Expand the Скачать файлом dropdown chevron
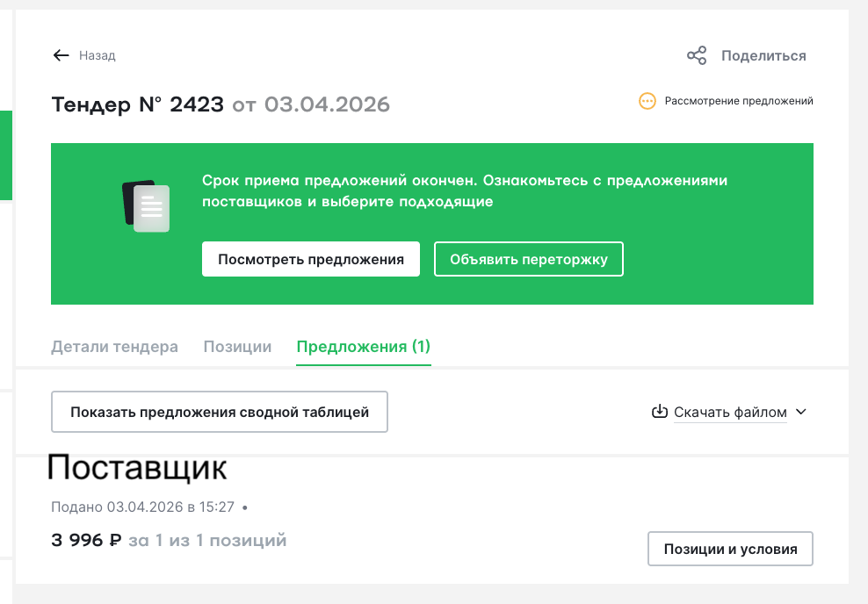 point(801,412)
